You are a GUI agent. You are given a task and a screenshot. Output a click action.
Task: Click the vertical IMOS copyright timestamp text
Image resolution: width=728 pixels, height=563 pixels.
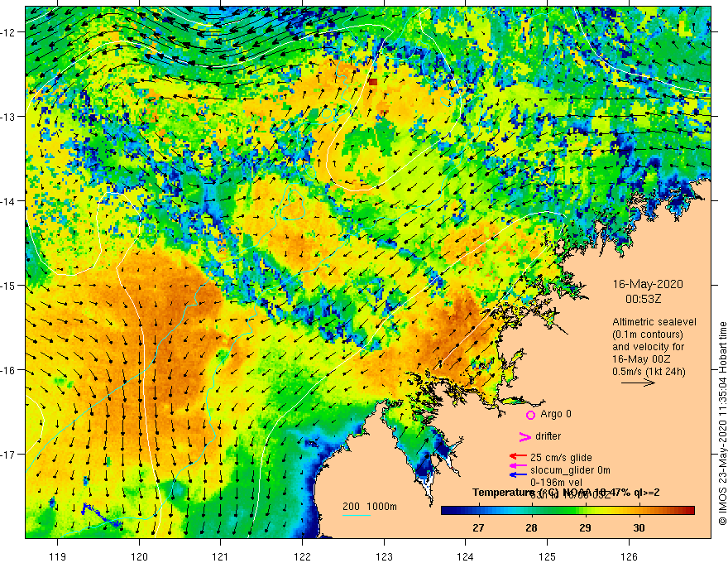click(722, 423)
